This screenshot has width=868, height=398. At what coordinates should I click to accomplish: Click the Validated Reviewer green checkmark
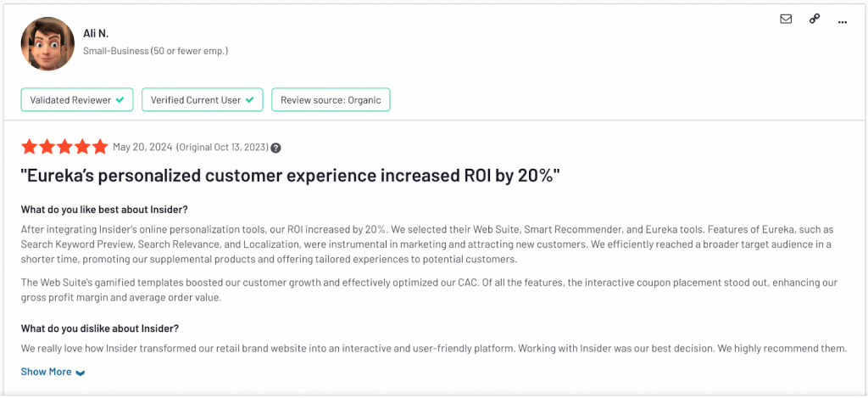(120, 100)
